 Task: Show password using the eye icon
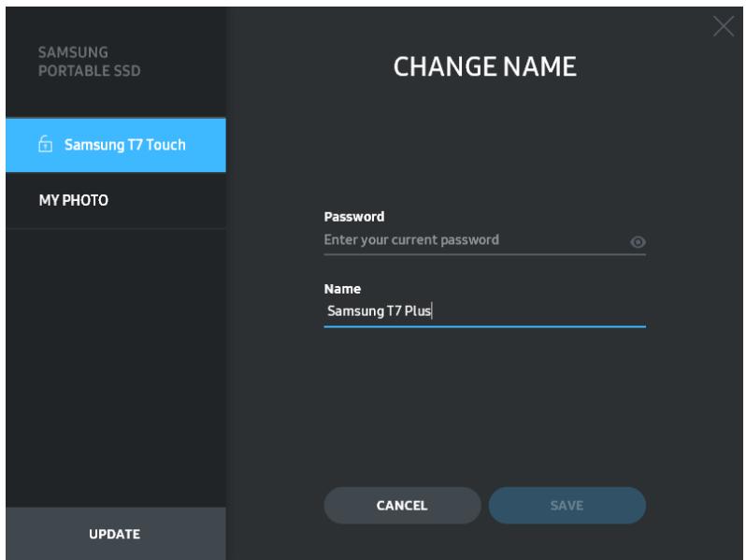pos(638,241)
